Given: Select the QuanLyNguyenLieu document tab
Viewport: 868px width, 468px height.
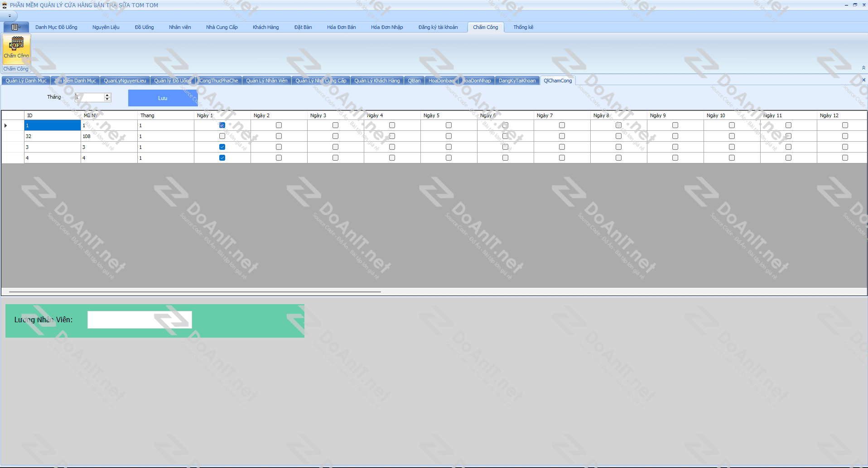Looking at the screenshot, I should pos(125,81).
